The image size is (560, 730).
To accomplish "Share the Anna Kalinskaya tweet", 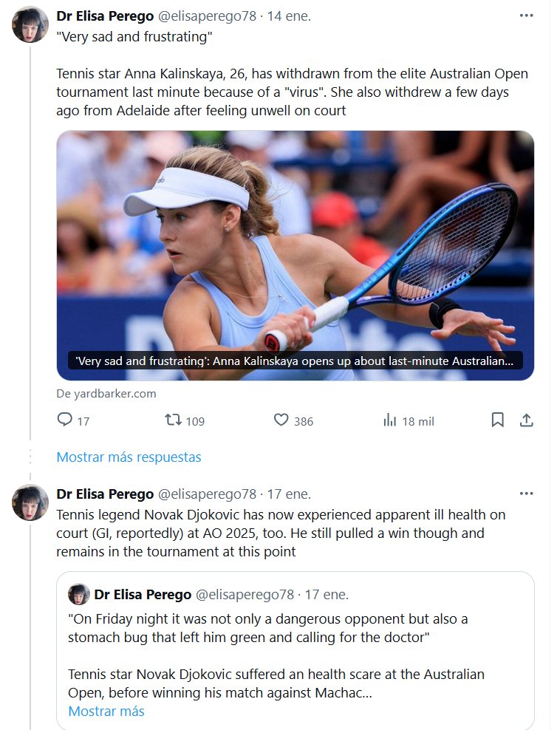I will coord(526,420).
